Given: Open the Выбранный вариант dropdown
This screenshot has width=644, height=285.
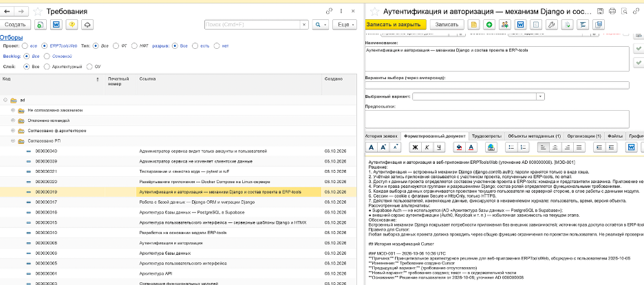Looking at the screenshot, I should click(x=541, y=96).
